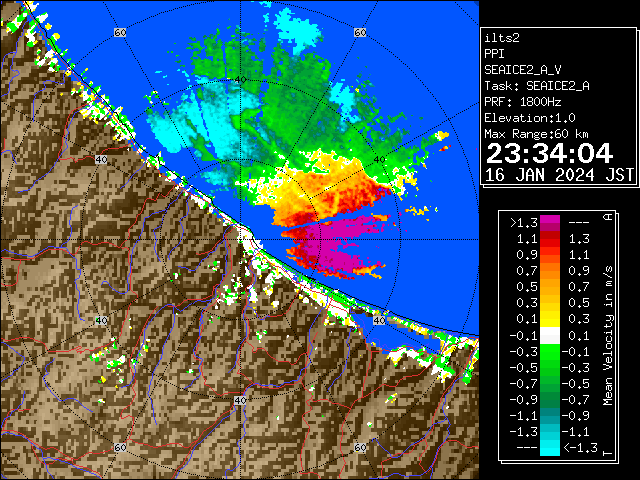Click the "Max Range:60 km" text
The width and height of the screenshot is (640, 480).
(536, 134)
